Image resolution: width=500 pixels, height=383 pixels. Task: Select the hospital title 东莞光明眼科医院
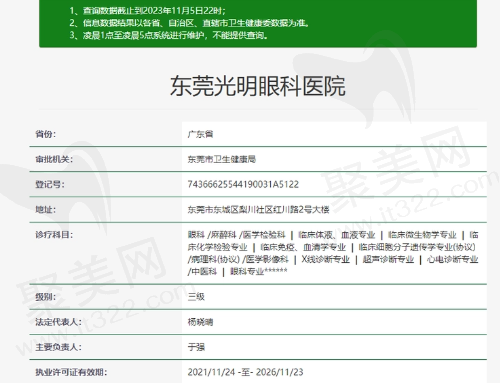pyautogui.click(x=258, y=86)
